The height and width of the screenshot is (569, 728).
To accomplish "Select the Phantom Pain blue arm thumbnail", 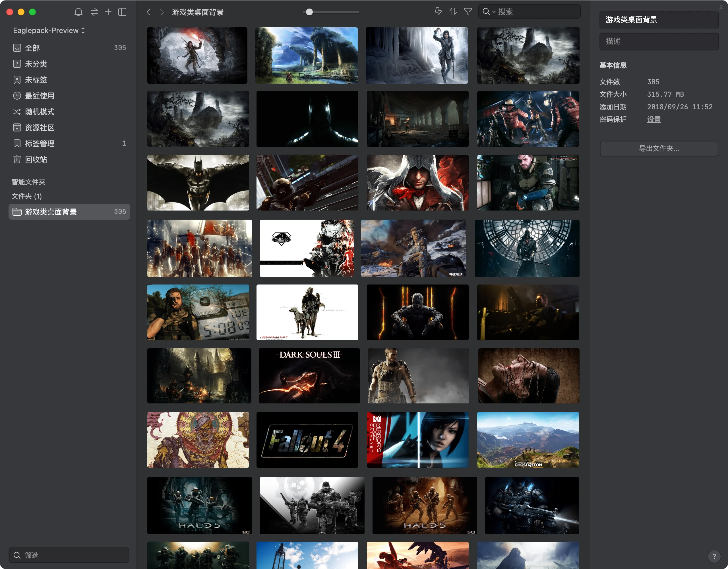I will coord(528,182).
